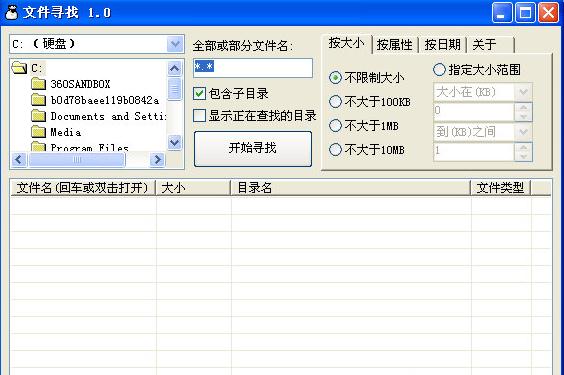Switch to the 按属性 tab
This screenshot has width=564, height=375.
point(395,45)
